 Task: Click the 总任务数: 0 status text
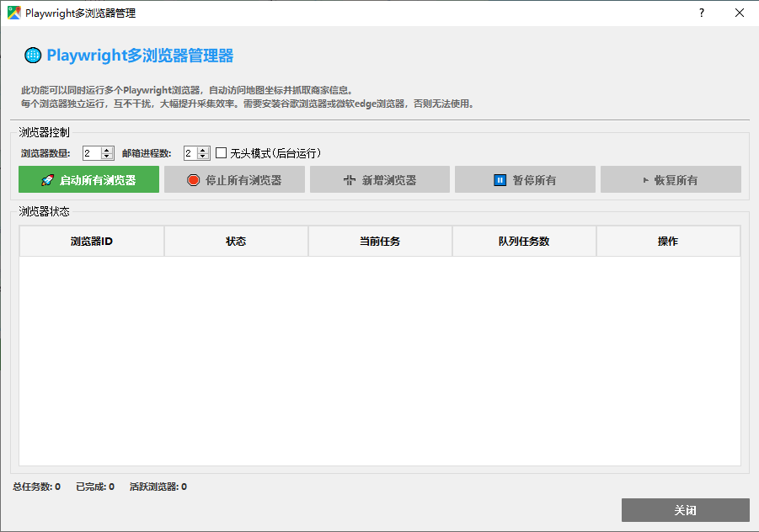37,487
